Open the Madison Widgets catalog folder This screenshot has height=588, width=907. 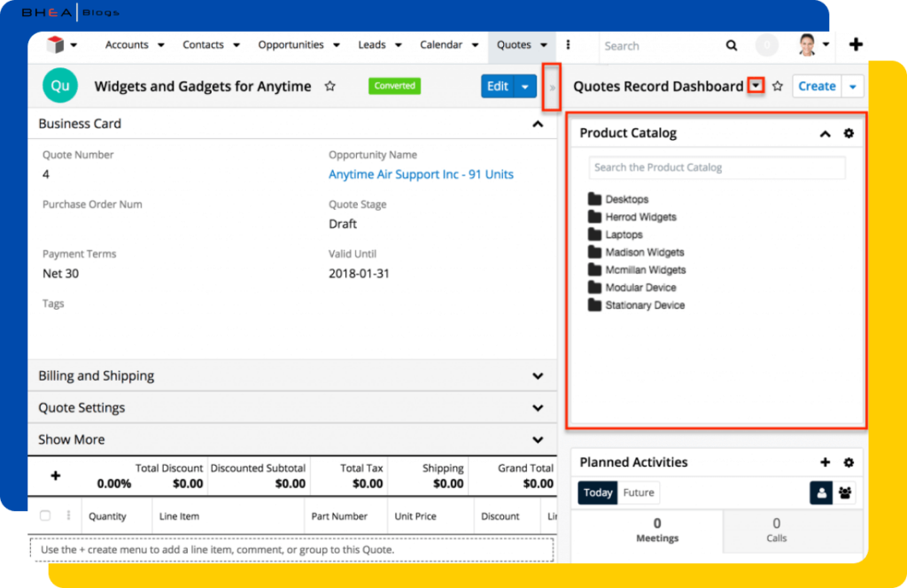[636, 252]
